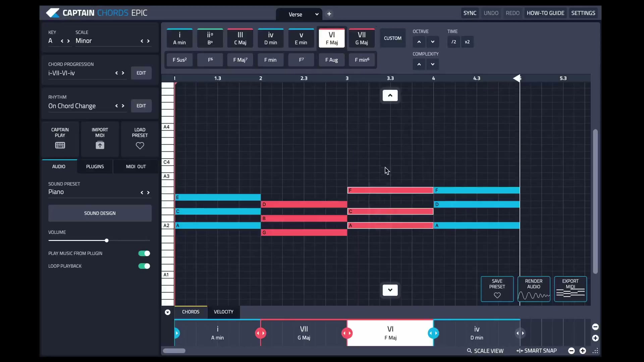The width and height of the screenshot is (644, 362).
Task: Click Edit next to chord progression
Action: [141, 73]
